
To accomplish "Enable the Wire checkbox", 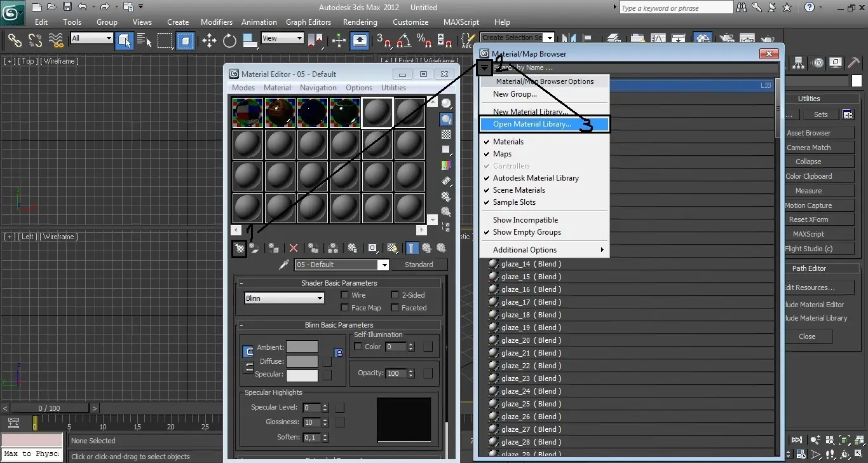I will (344, 295).
